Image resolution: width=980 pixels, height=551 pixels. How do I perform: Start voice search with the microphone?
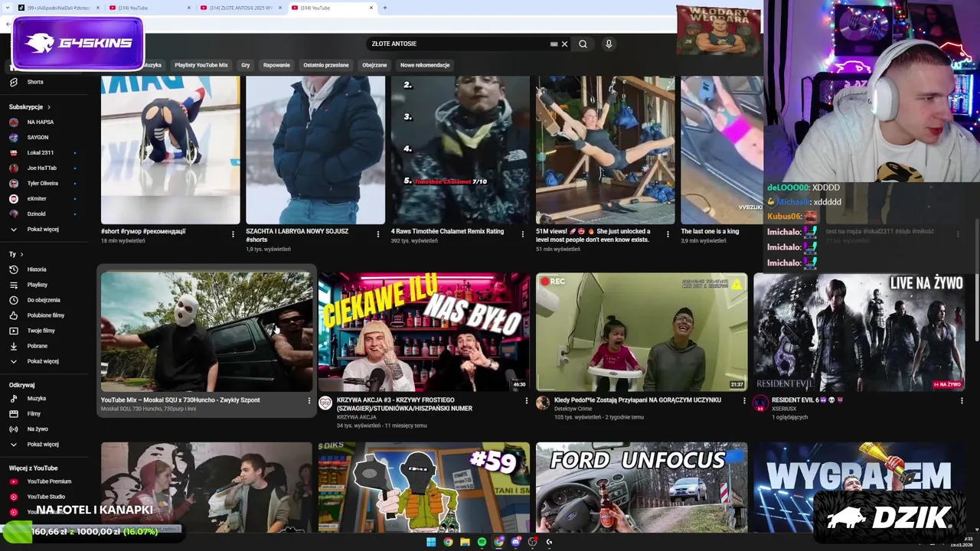tap(609, 44)
